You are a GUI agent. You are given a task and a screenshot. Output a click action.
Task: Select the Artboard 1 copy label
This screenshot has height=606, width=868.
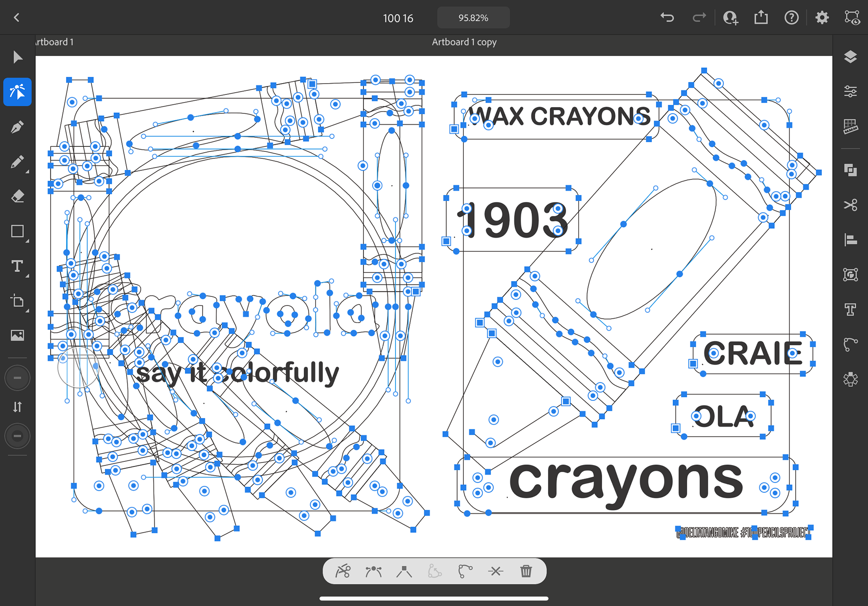(x=464, y=42)
